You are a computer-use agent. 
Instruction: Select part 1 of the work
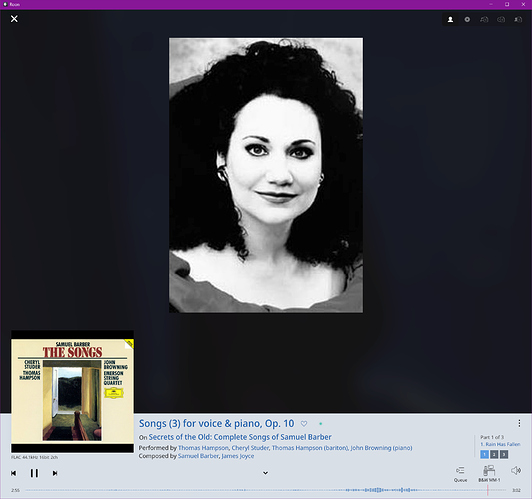484,455
